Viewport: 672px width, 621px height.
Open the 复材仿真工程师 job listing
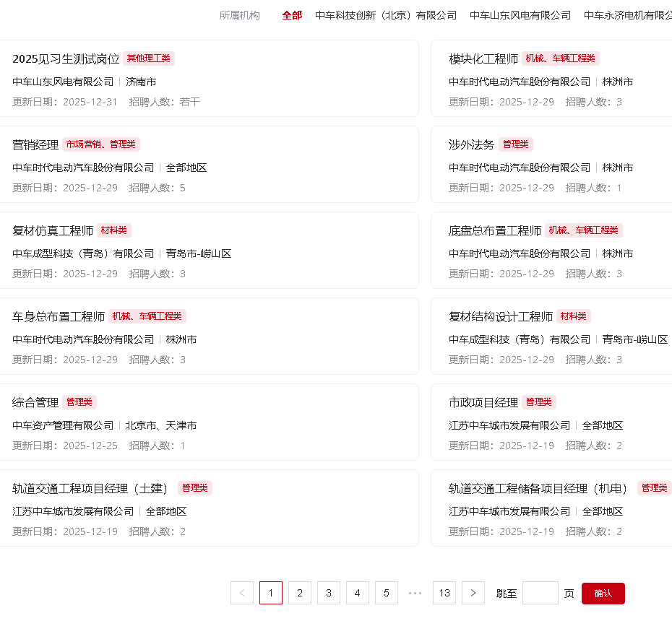click(x=53, y=230)
